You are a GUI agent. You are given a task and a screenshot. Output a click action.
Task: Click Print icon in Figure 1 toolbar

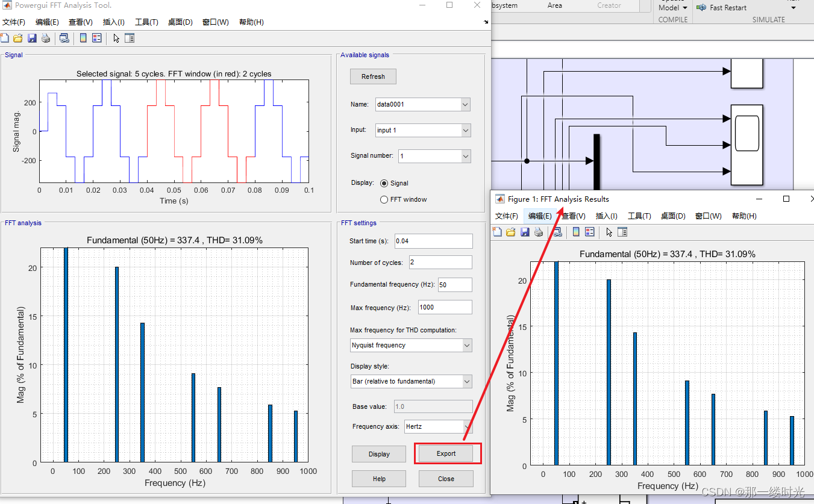(539, 232)
